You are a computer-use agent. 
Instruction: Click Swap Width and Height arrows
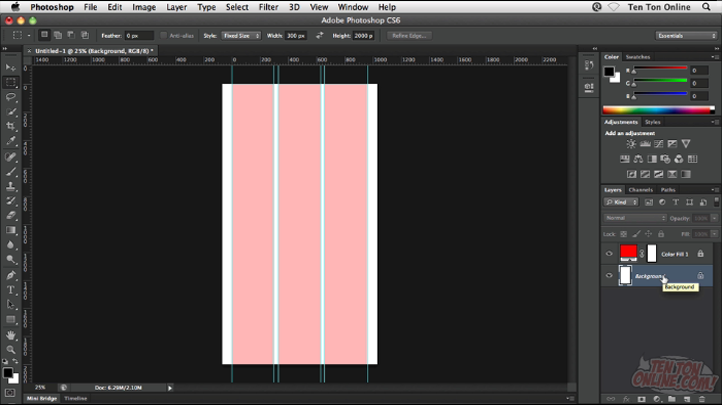[320, 35]
